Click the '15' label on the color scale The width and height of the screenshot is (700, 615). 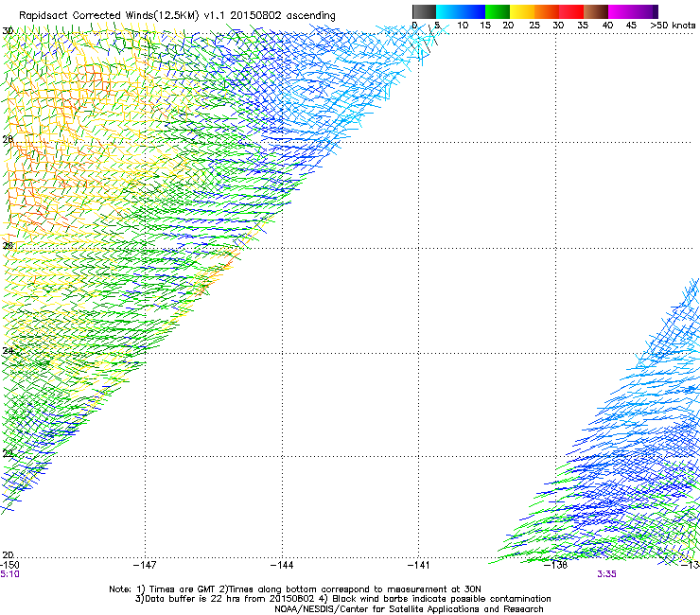coord(485,26)
